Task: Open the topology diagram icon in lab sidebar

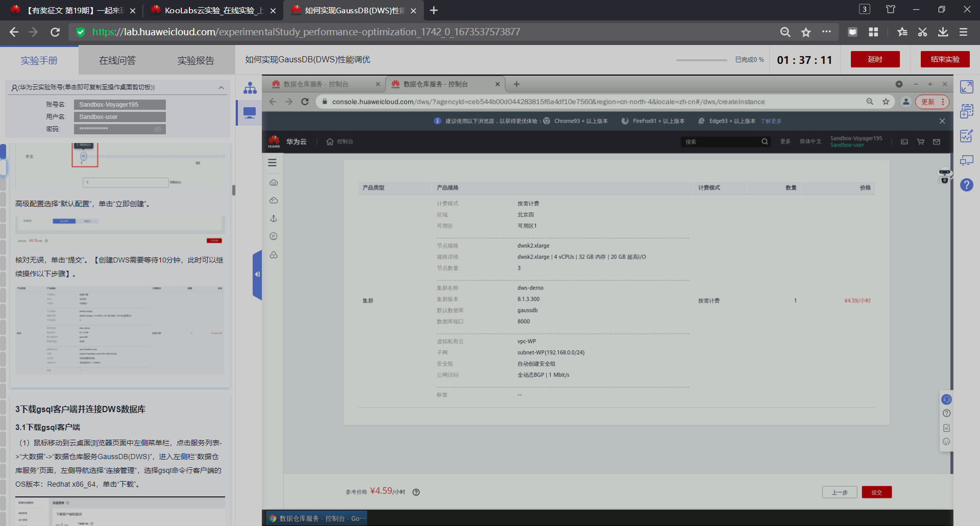Action: [250, 88]
